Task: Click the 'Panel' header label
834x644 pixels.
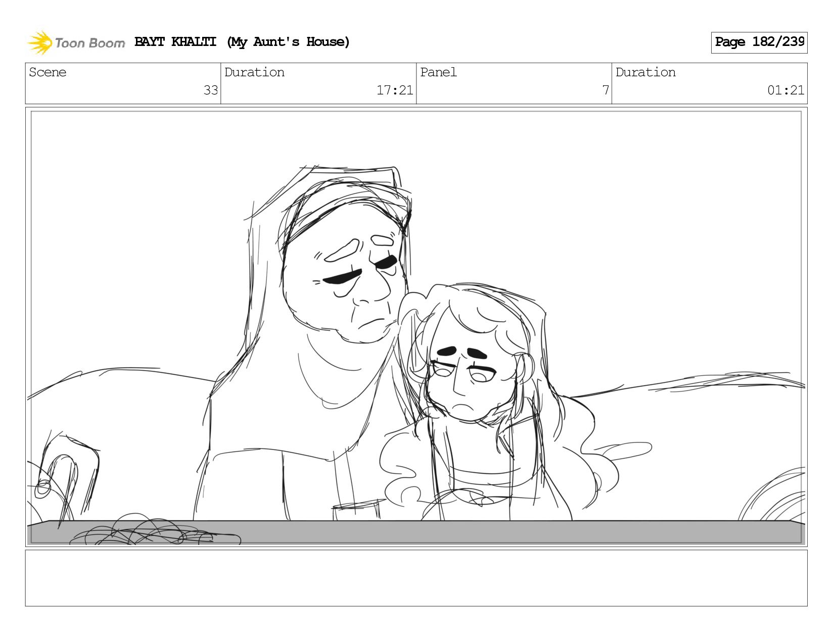Action: 438,72
